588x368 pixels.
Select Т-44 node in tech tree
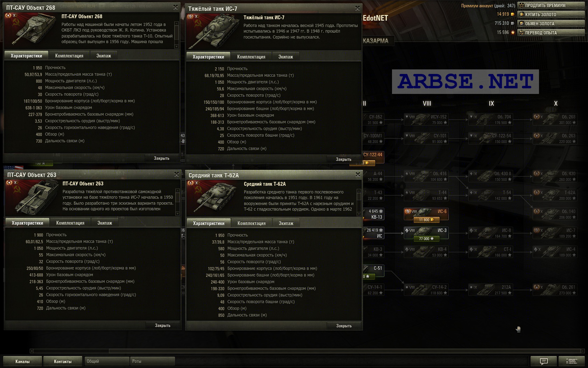426,195
